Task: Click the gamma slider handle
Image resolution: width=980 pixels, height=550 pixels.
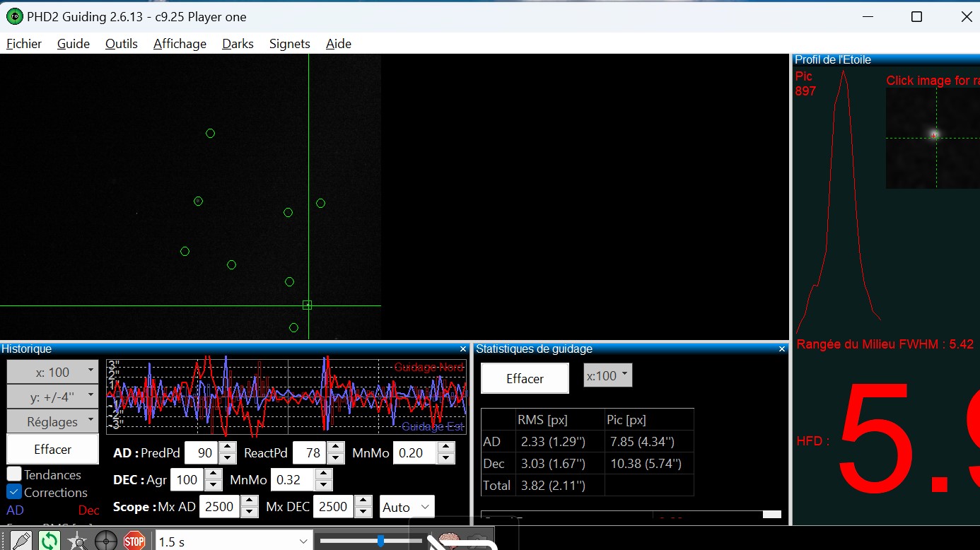Action: (x=381, y=541)
